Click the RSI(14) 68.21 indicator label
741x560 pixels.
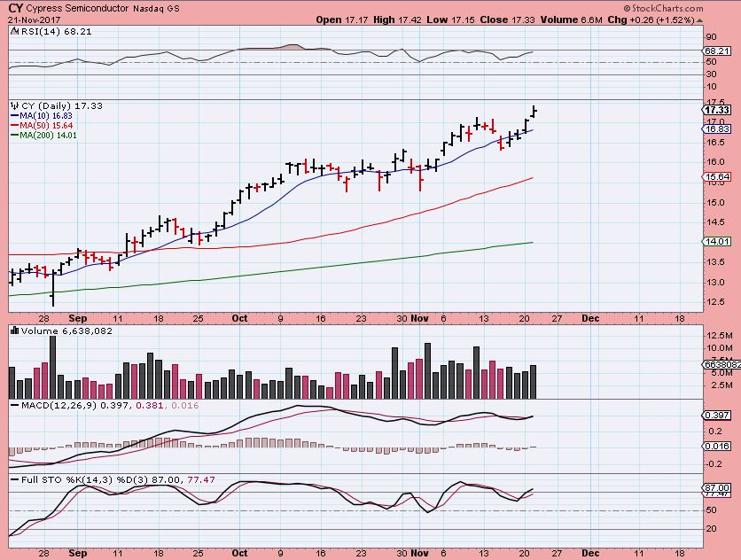click(56, 32)
